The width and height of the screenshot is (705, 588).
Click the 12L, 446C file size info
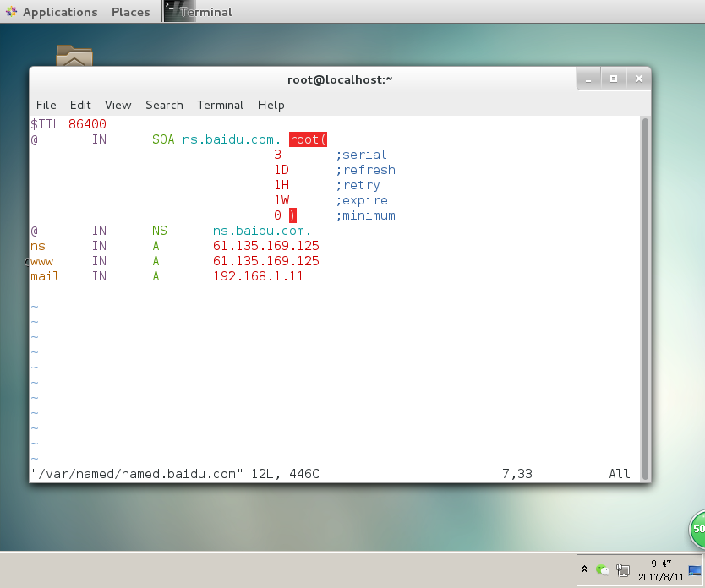pyautogui.click(x=285, y=474)
